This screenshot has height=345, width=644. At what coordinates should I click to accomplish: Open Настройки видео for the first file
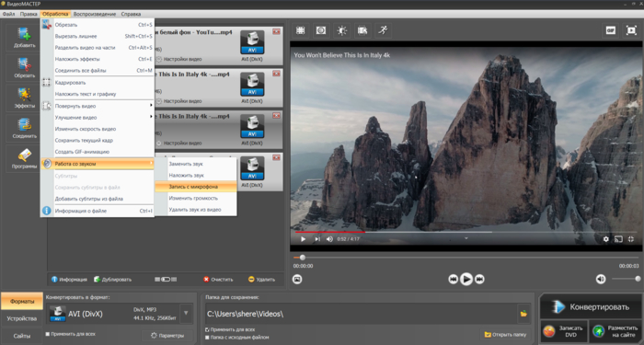pyautogui.click(x=179, y=59)
